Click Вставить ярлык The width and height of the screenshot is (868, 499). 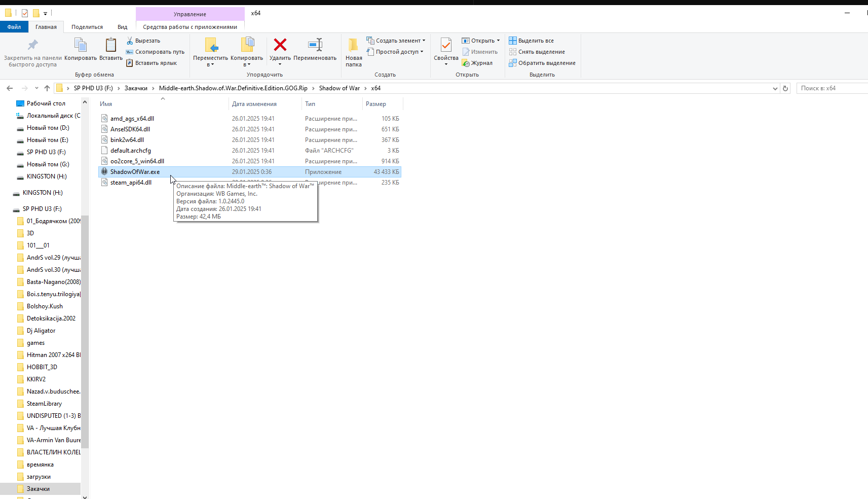[x=152, y=63]
